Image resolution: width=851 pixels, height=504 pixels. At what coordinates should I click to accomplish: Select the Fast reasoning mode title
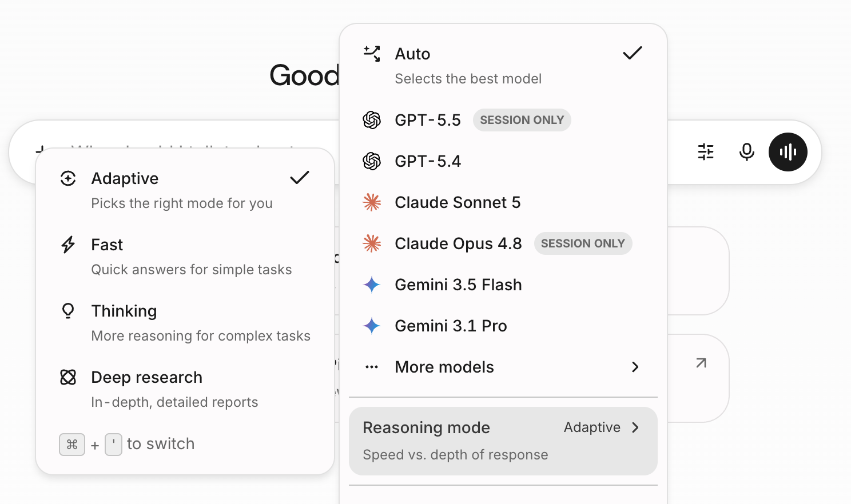click(x=107, y=245)
